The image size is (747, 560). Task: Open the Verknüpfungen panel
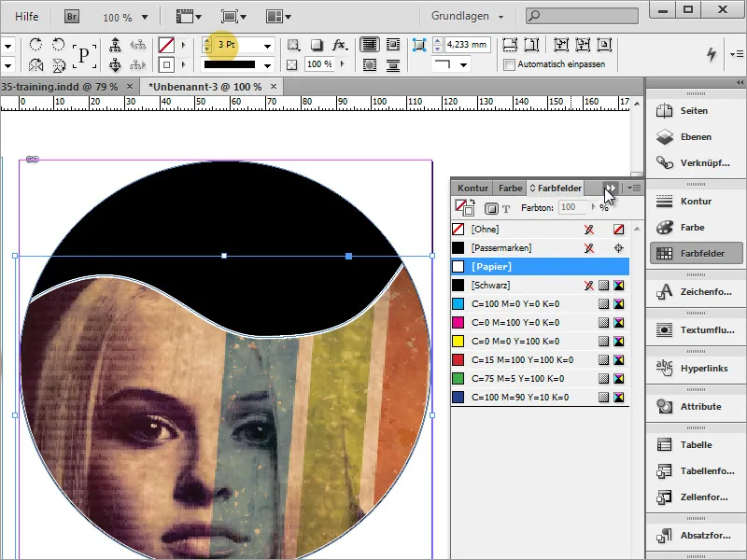[x=696, y=162]
